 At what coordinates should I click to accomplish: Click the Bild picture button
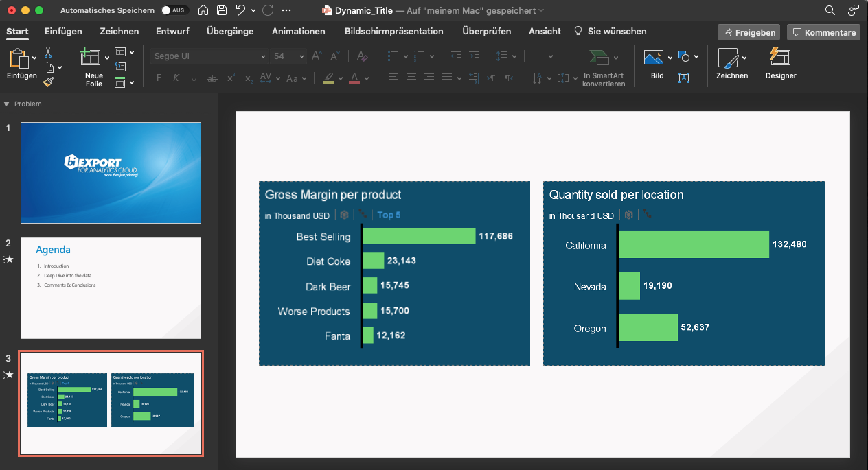[657, 64]
